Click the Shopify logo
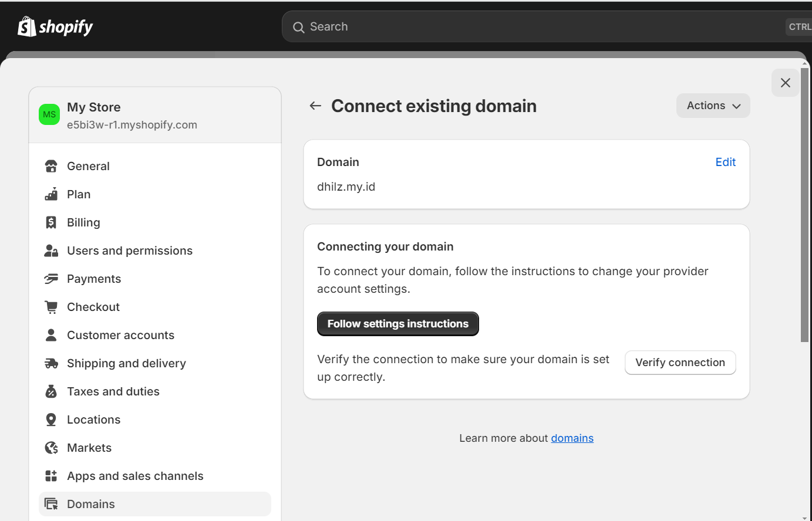 pyautogui.click(x=55, y=26)
